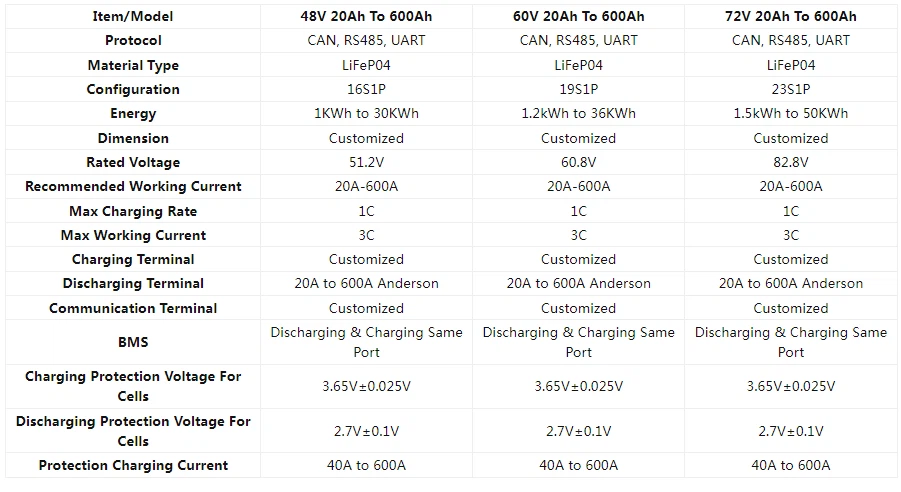901x492 pixels.
Task: Click the "16S1P" configuration cell
Action: click(x=366, y=89)
